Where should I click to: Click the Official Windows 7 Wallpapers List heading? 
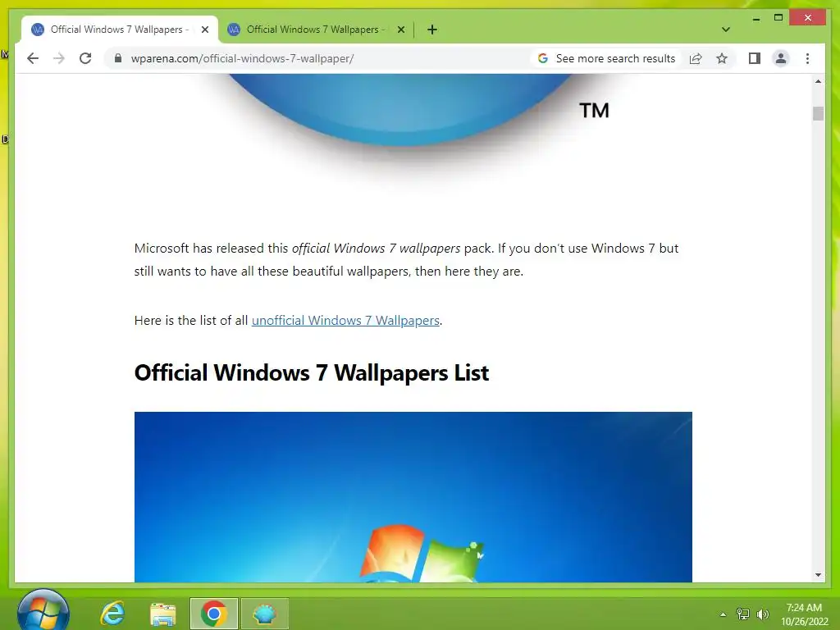pyautogui.click(x=311, y=373)
